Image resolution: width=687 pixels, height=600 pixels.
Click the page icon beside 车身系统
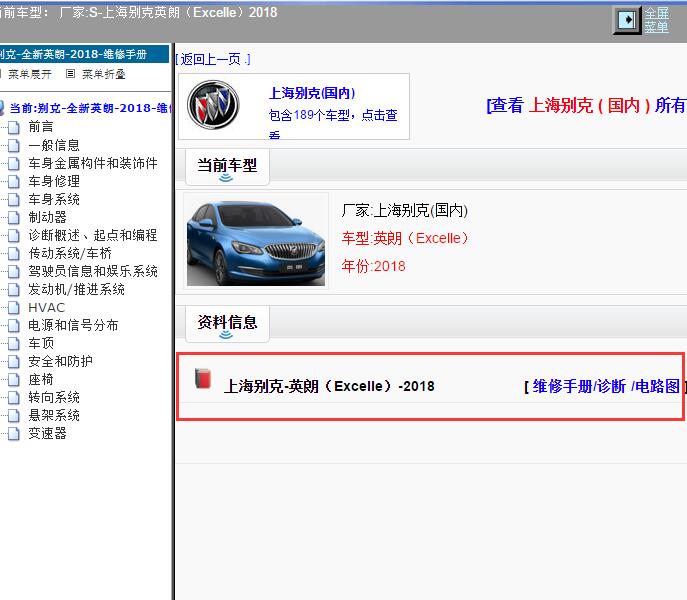coord(14,199)
